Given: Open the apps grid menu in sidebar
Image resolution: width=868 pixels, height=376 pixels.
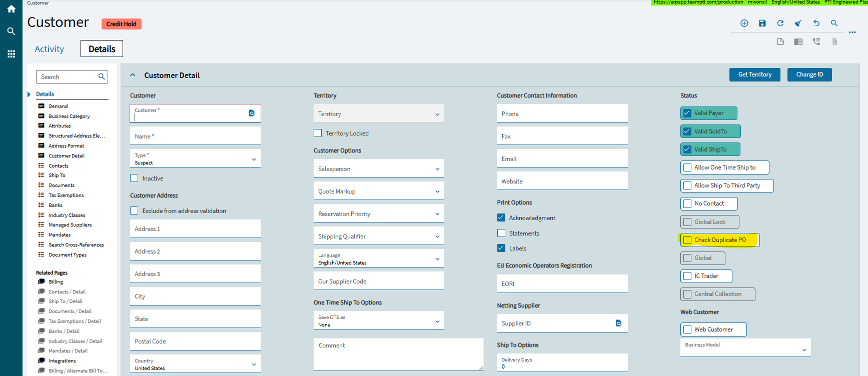Looking at the screenshot, I should [x=11, y=54].
